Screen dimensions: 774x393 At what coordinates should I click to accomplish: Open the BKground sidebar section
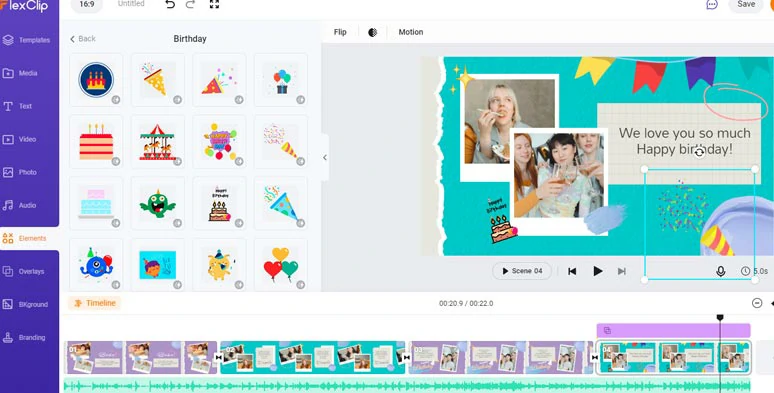(x=26, y=305)
